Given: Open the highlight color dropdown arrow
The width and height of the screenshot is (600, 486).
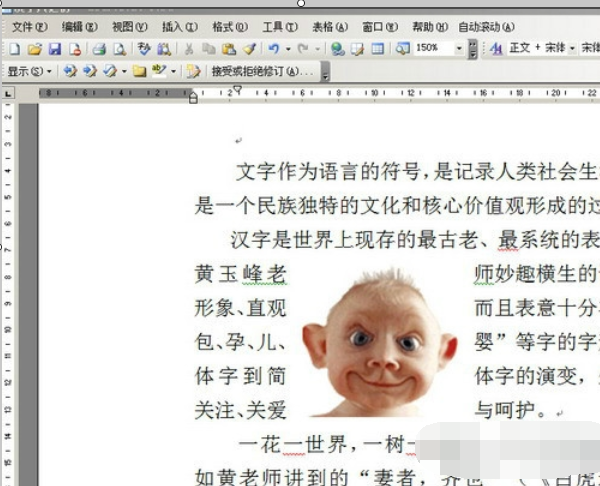Looking at the screenshot, I should (x=173, y=71).
